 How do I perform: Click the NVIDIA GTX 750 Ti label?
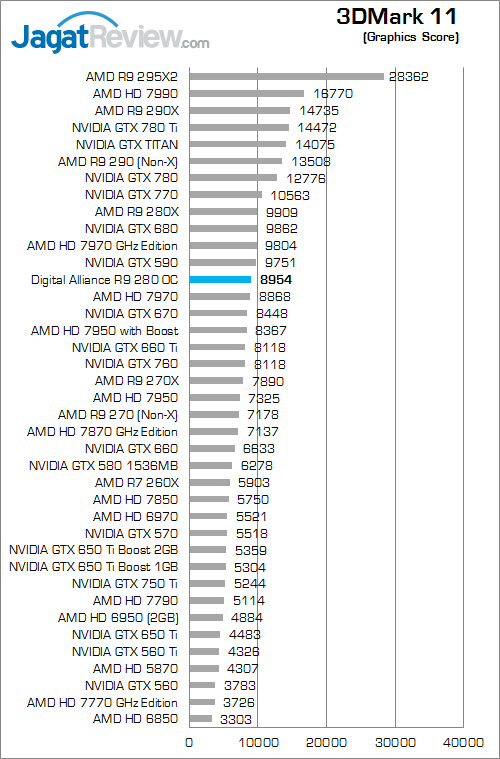[125, 584]
